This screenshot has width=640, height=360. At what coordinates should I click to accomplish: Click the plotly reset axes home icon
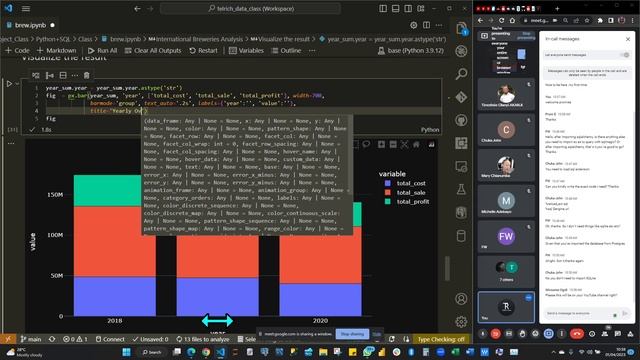pos(416,144)
